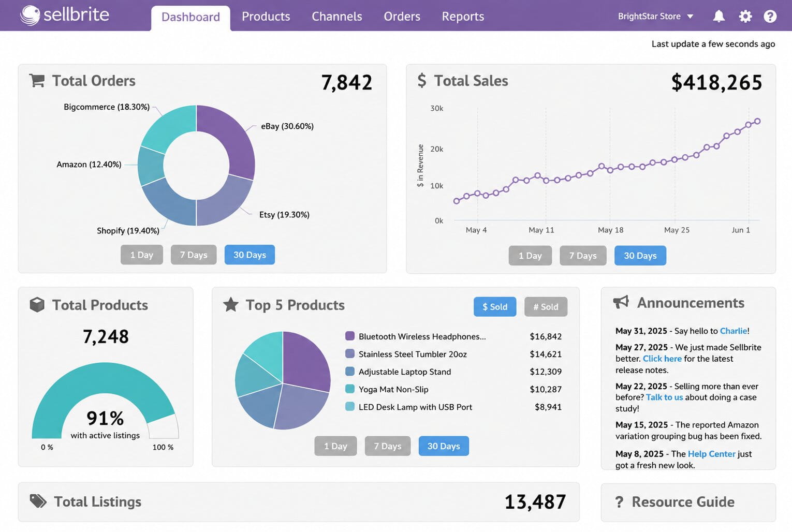
Task: Open the Talk to us link
Action: (x=665, y=397)
